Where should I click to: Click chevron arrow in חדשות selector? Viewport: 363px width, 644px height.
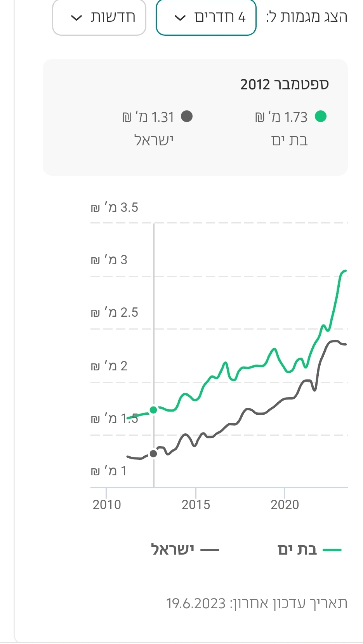(76, 18)
